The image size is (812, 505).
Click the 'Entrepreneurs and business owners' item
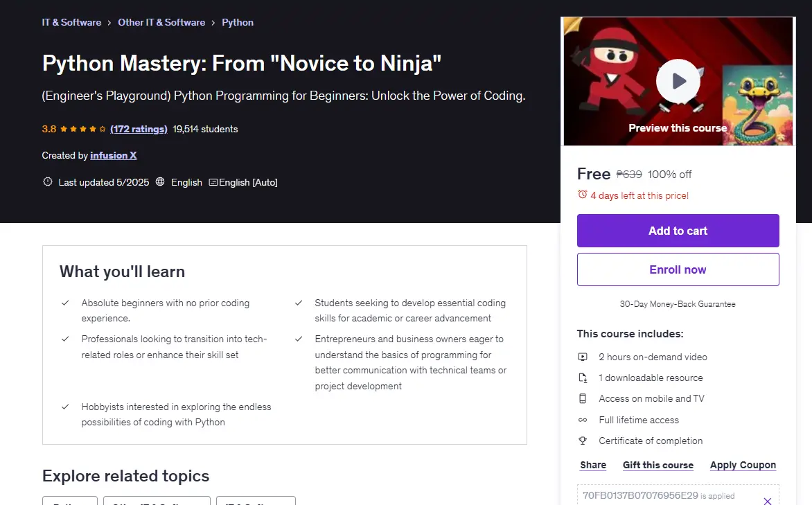(x=411, y=362)
